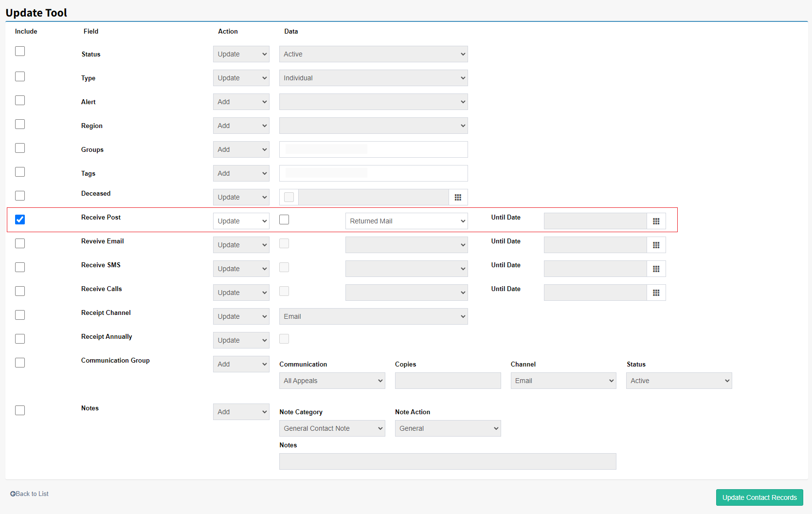This screenshot has height=514, width=812.
Task: Open the General Contact Note category dropdown
Action: click(332, 428)
